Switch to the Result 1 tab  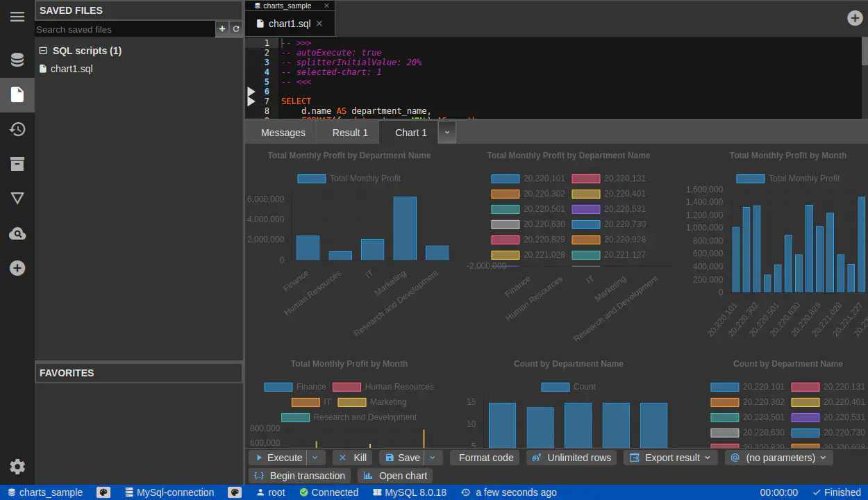[x=350, y=133]
